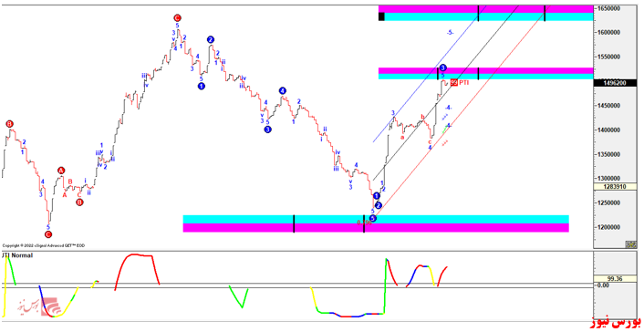This screenshot has width=644, height=332.
Task: Click the blue circled 4 wave label
Action: 282,91
